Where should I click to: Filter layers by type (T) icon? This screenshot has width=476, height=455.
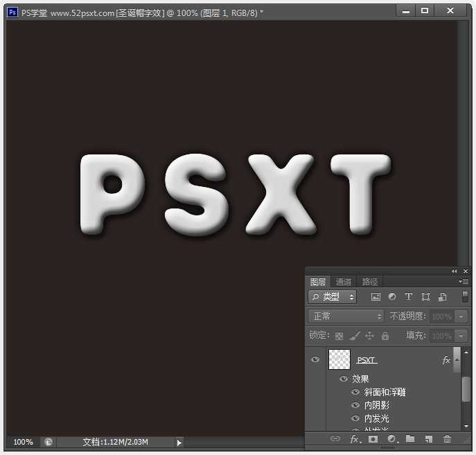point(409,296)
